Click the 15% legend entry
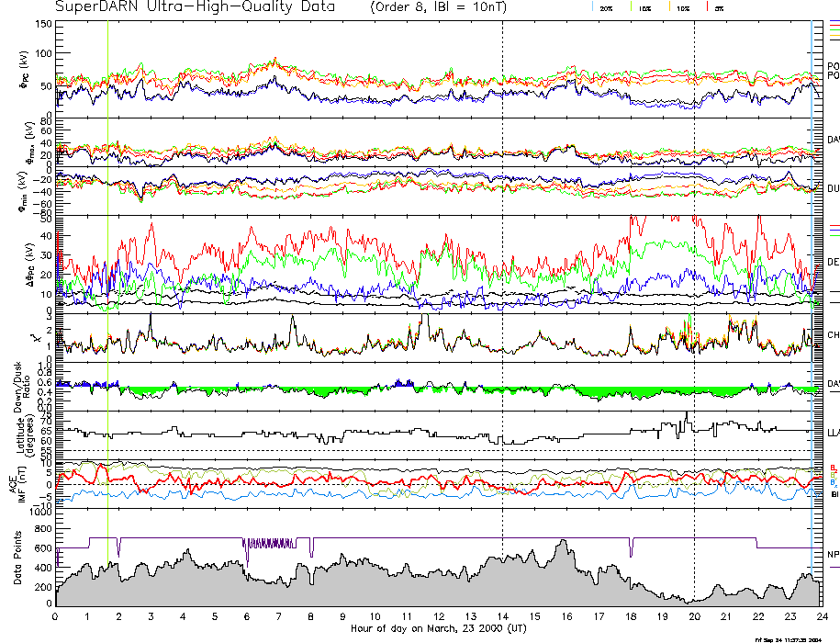The image size is (840, 643). 645,7
